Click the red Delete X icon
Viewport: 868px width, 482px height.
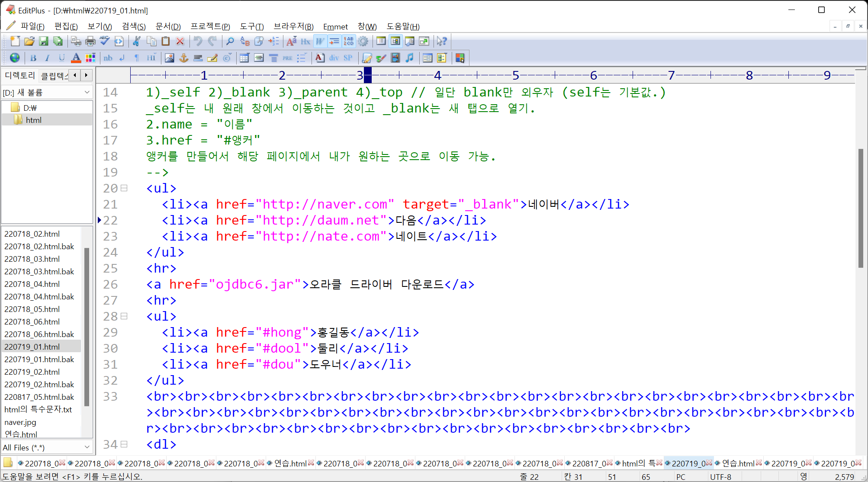point(180,41)
